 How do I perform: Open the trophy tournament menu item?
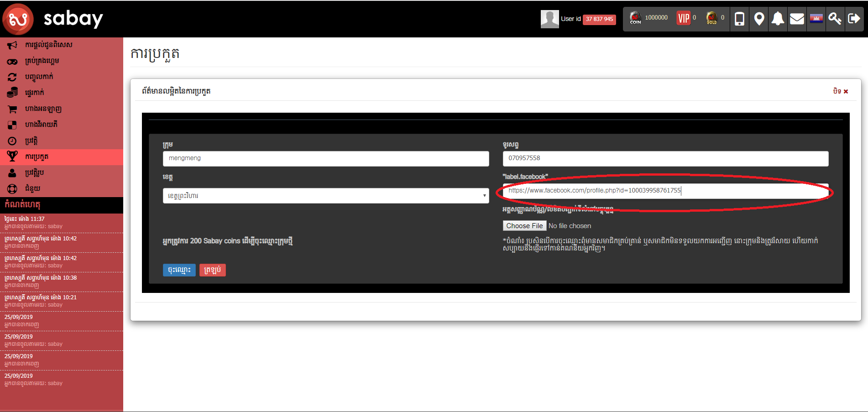tap(37, 157)
